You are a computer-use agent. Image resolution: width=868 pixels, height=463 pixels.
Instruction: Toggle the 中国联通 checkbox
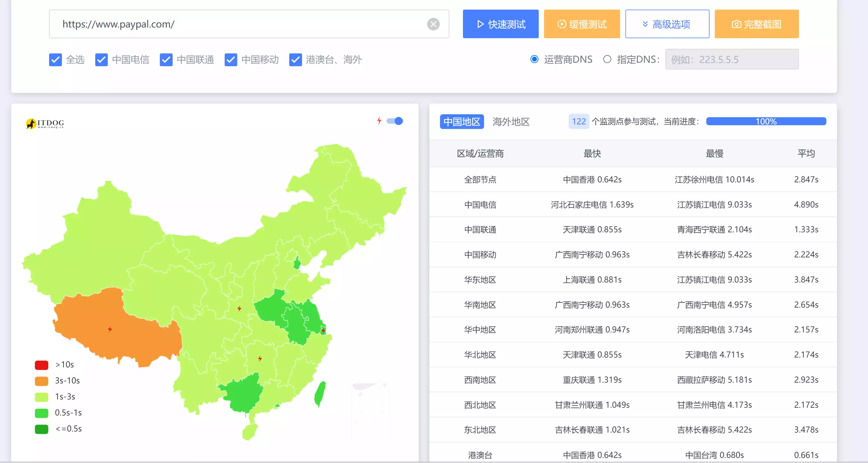[x=166, y=60]
